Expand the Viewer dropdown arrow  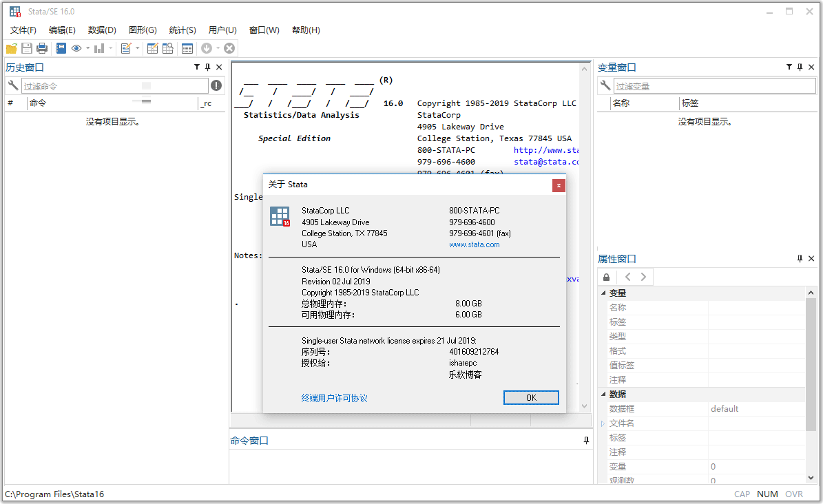point(87,48)
